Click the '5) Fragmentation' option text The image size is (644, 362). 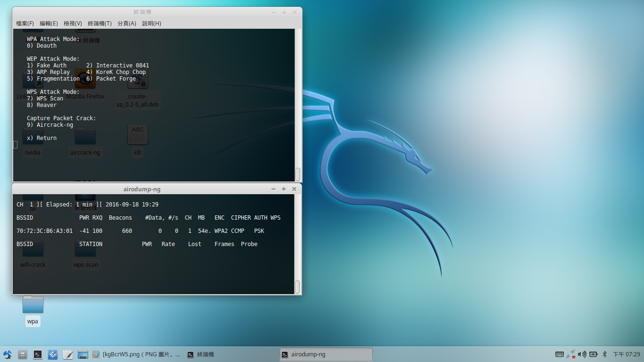(53, 79)
